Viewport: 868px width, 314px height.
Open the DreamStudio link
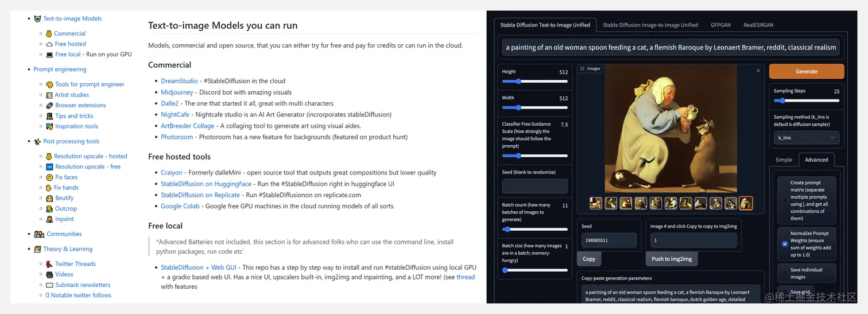point(179,81)
